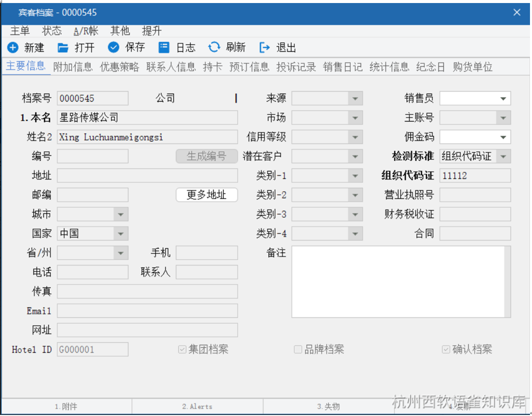The width and height of the screenshot is (532, 416).
Task: Toggle the 确认档案 checkbox
Action: [446, 349]
